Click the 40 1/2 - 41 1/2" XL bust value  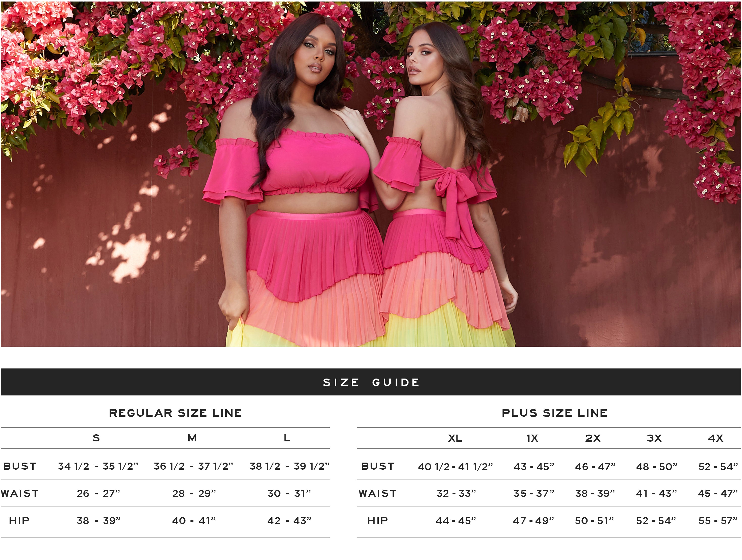tap(455, 466)
